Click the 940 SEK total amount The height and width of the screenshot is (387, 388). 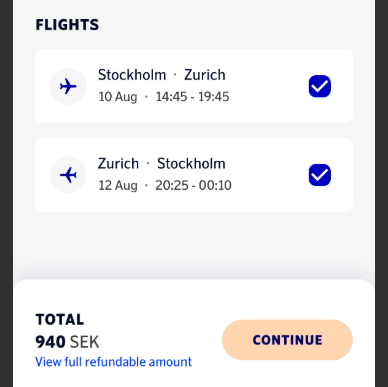point(67,342)
